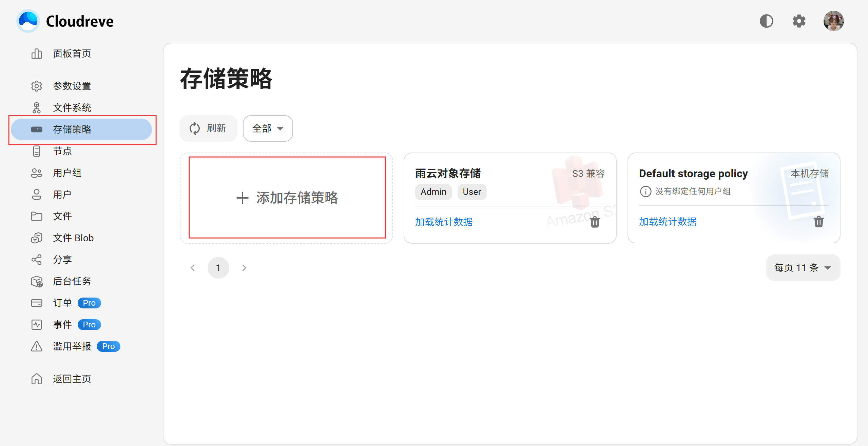Go to the next page with the right chevron
Screen dimensions: 868x446
pyautogui.click(x=244, y=268)
